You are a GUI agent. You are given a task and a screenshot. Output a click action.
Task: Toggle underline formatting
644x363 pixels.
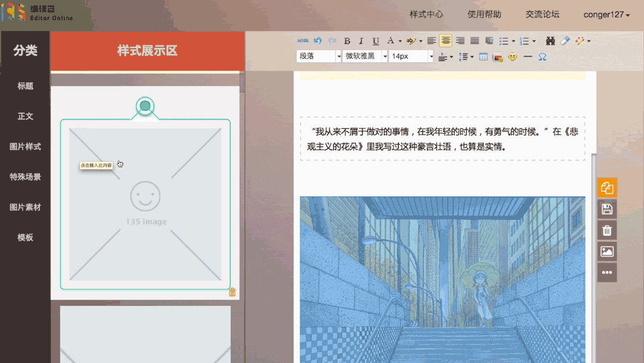tap(375, 41)
